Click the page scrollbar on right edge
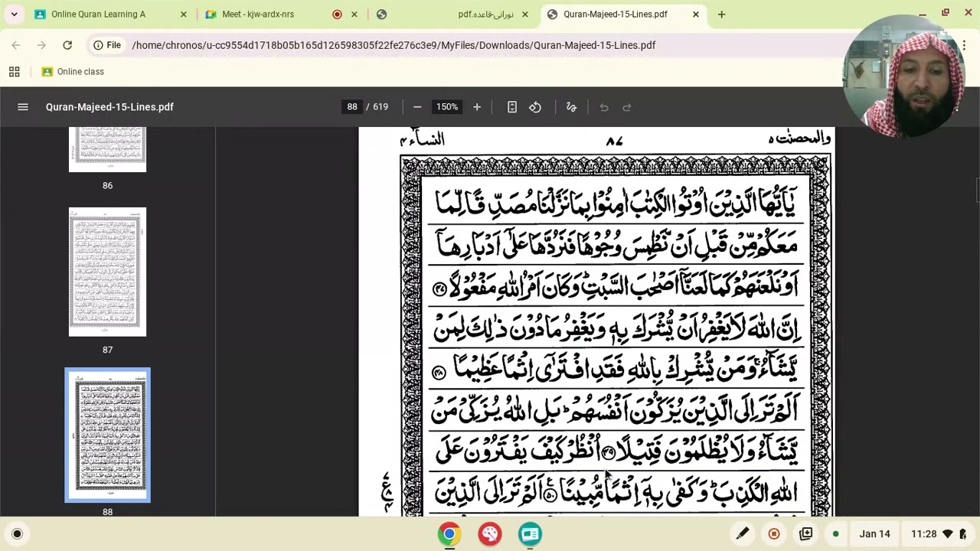Image resolution: width=980 pixels, height=551 pixels. click(977, 190)
